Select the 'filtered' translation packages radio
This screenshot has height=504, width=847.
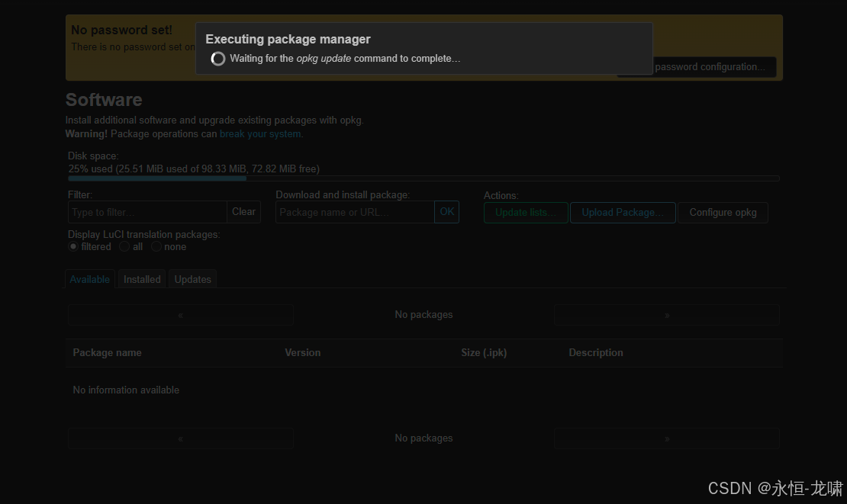pyautogui.click(x=73, y=246)
